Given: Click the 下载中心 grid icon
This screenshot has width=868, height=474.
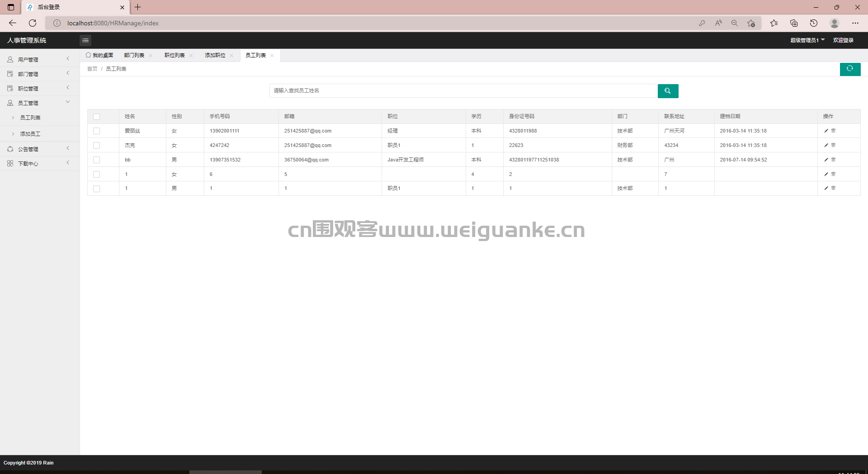Looking at the screenshot, I should coord(10,163).
